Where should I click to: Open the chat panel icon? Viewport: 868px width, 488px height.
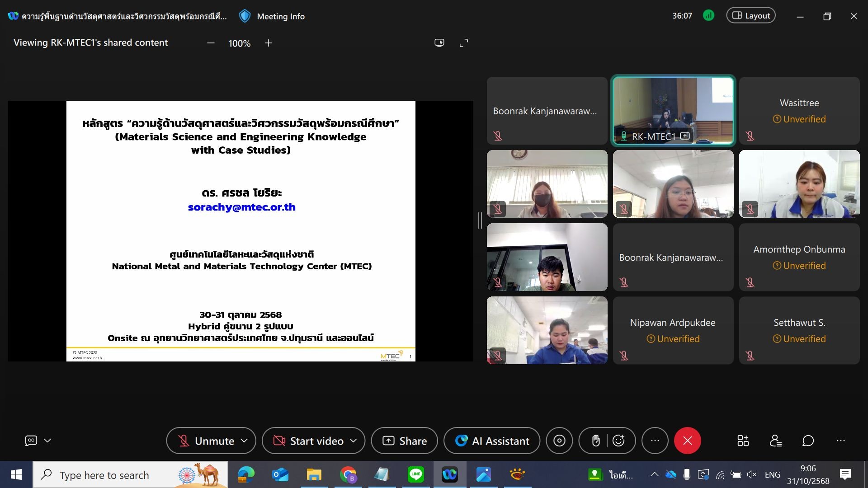tap(808, 441)
